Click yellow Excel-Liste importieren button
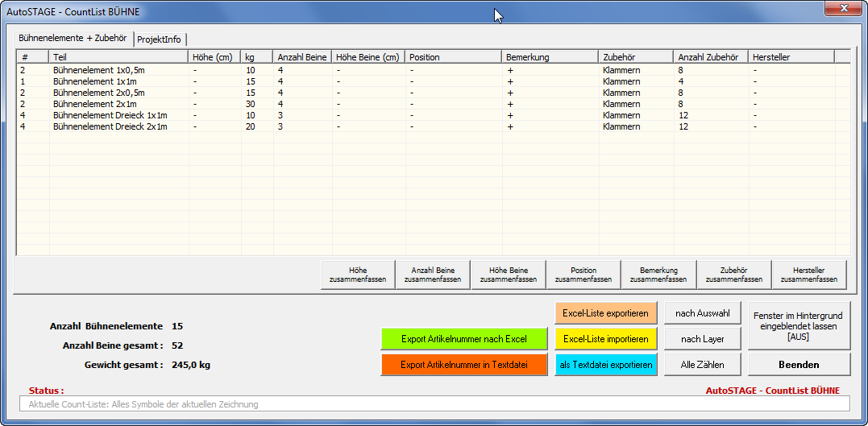The width and height of the screenshot is (868, 426). (605, 339)
